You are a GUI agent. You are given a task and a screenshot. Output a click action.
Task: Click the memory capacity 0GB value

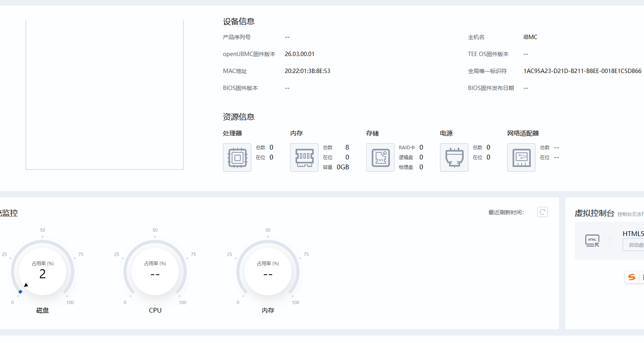343,167
